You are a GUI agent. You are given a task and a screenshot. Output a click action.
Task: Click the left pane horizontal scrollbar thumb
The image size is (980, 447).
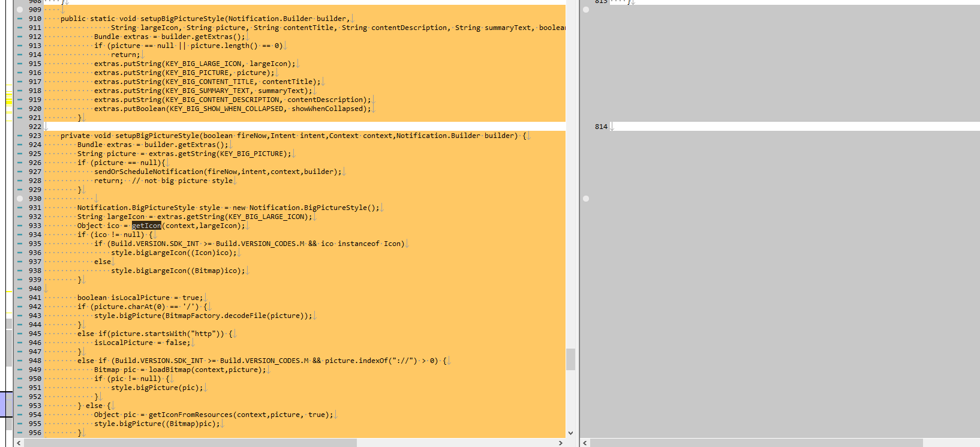click(190, 443)
